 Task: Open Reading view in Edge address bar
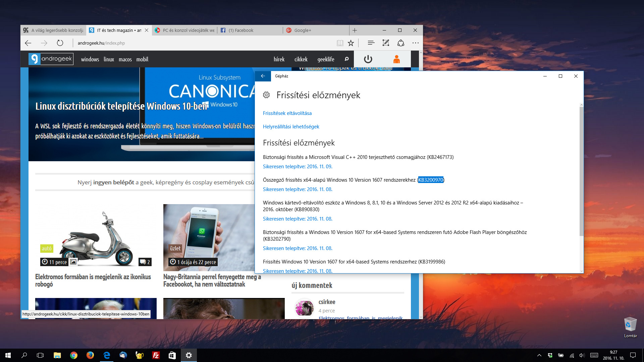(x=340, y=43)
